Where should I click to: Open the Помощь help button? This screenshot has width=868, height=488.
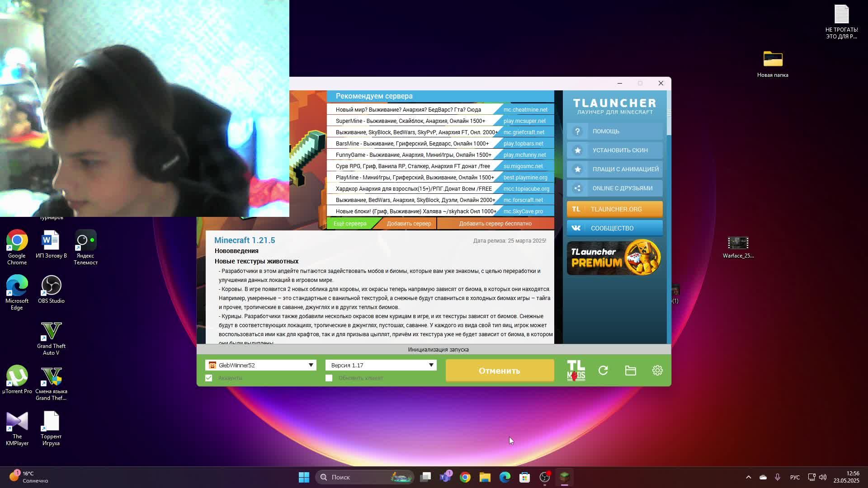pos(615,131)
